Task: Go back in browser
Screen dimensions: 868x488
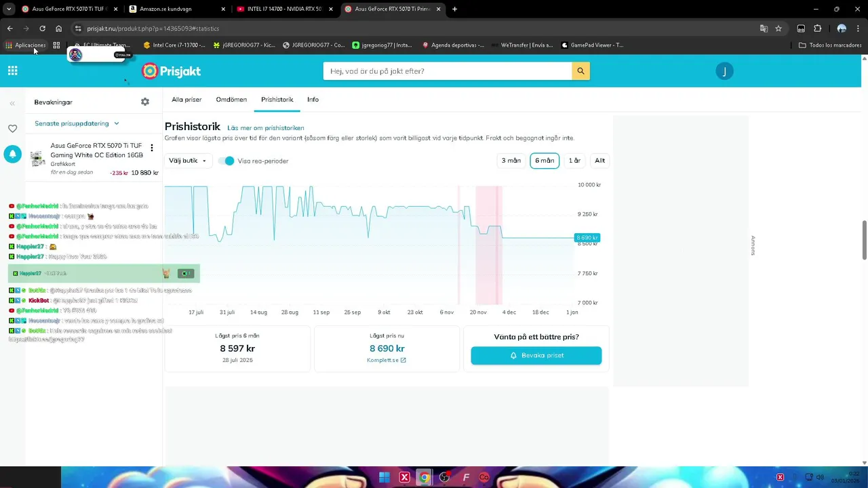Action: click(x=9, y=28)
